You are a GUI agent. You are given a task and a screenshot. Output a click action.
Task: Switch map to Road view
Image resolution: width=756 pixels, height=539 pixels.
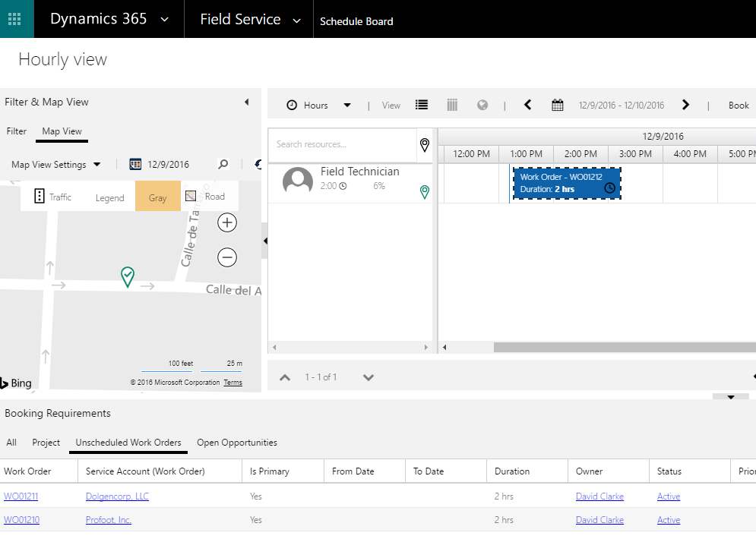pyautogui.click(x=205, y=196)
